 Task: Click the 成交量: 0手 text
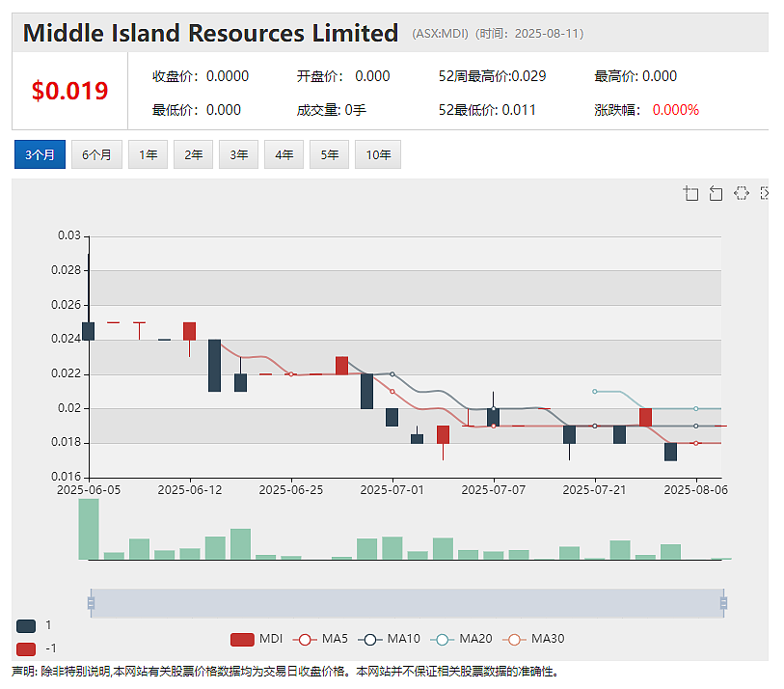tap(332, 110)
